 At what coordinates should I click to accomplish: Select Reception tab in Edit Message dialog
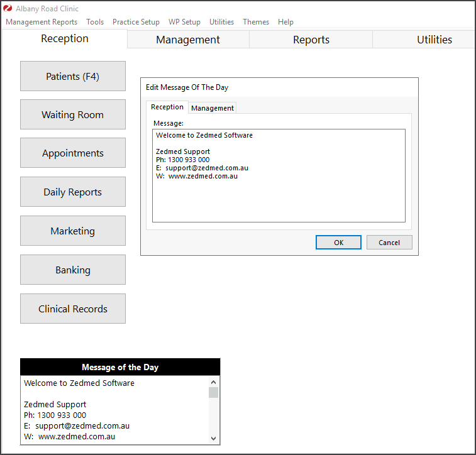point(167,107)
